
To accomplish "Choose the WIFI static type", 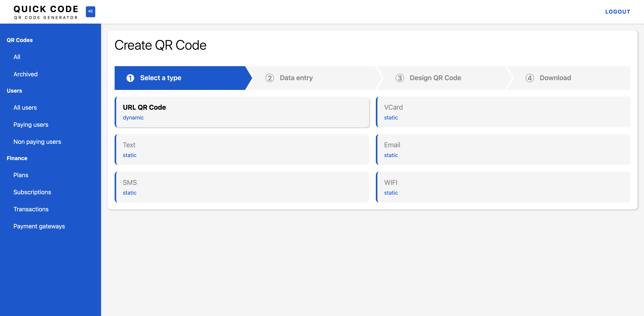I will coord(503,187).
